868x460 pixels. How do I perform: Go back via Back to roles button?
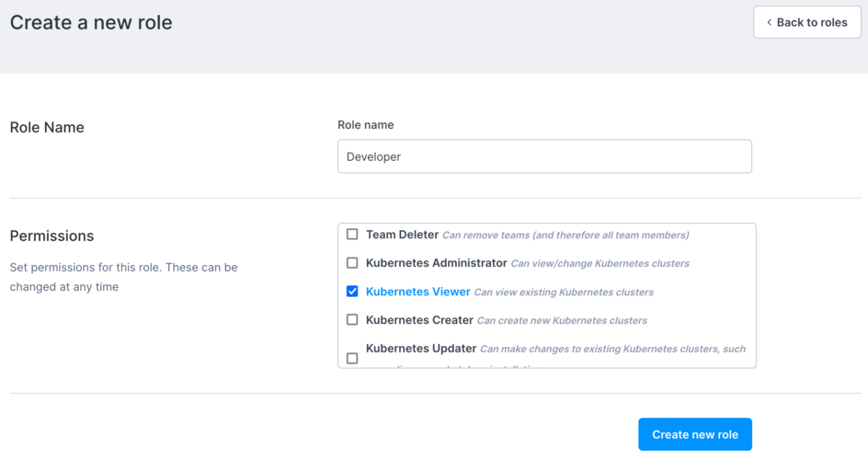click(806, 22)
